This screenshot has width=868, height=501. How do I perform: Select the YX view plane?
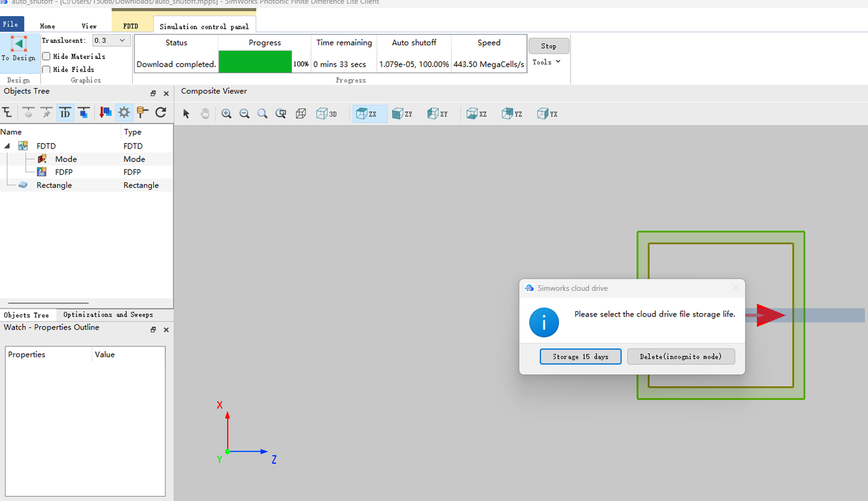[547, 114]
